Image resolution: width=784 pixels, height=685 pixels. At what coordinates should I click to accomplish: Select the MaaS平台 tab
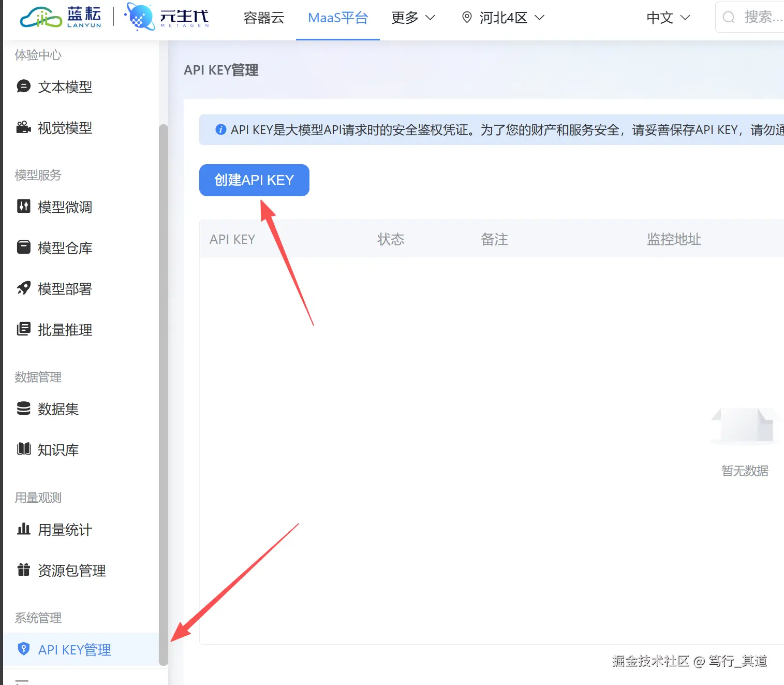[337, 18]
